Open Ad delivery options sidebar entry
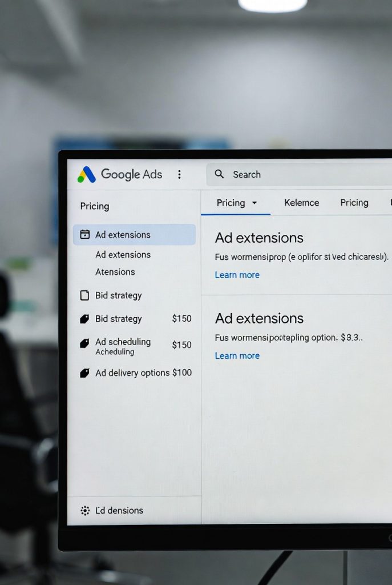Screen dimensions: 392x585 (x=132, y=373)
